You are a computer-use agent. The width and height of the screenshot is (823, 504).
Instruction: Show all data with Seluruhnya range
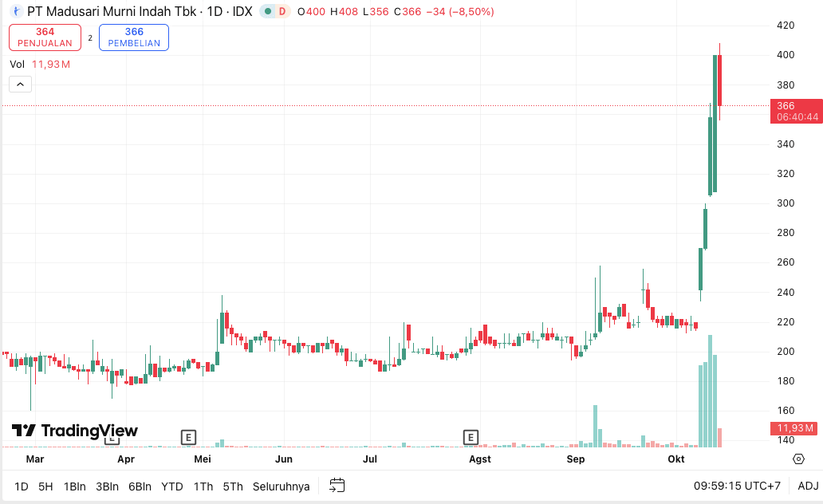coord(281,486)
